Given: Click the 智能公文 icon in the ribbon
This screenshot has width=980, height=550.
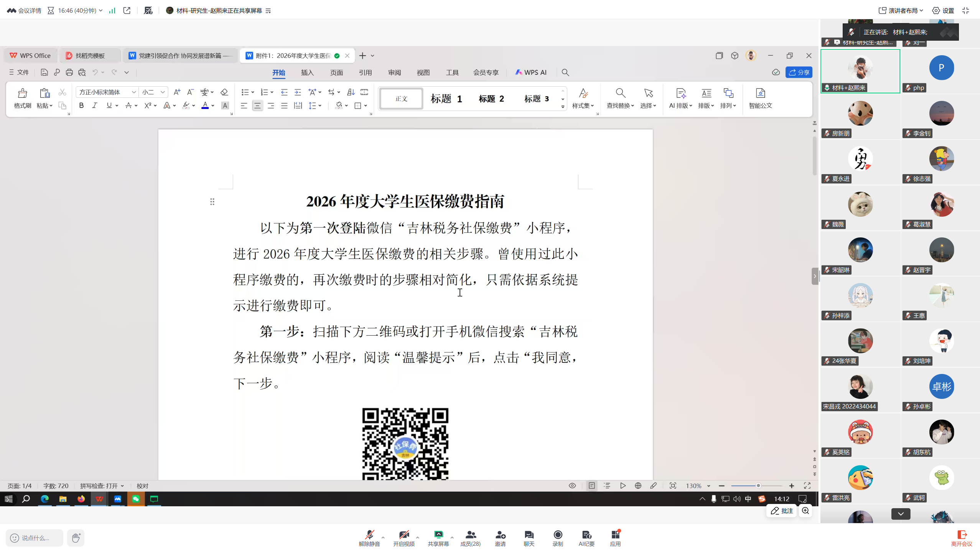Looking at the screenshot, I should tap(760, 93).
